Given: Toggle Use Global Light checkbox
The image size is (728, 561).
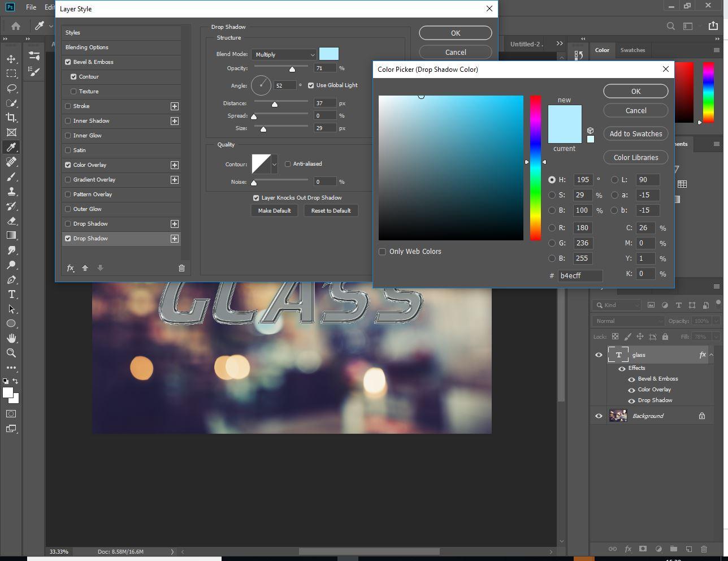Looking at the screenshot, I should click(x=311, y=85).
